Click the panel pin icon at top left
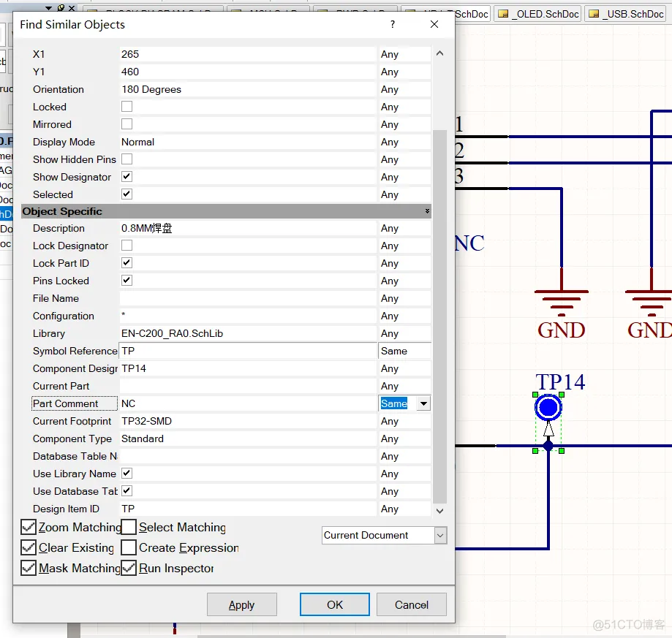This screenshot has width=672, height=638. [x=61, y=8]
